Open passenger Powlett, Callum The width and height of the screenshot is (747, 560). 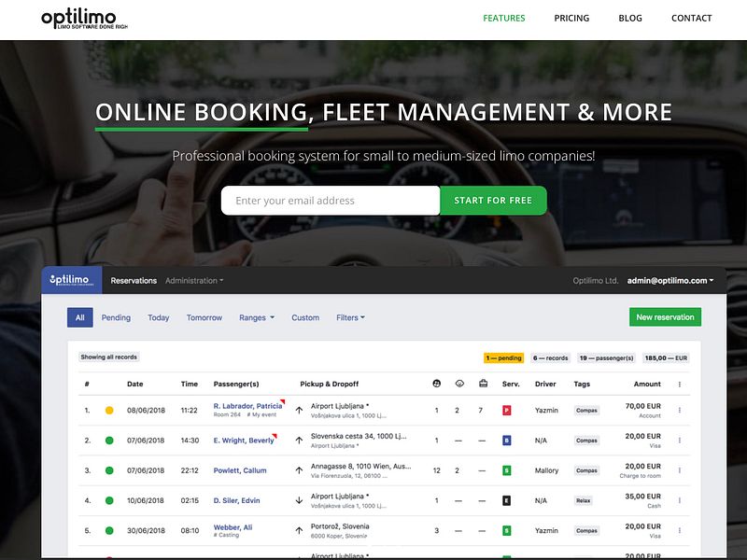tap(240, 470)
